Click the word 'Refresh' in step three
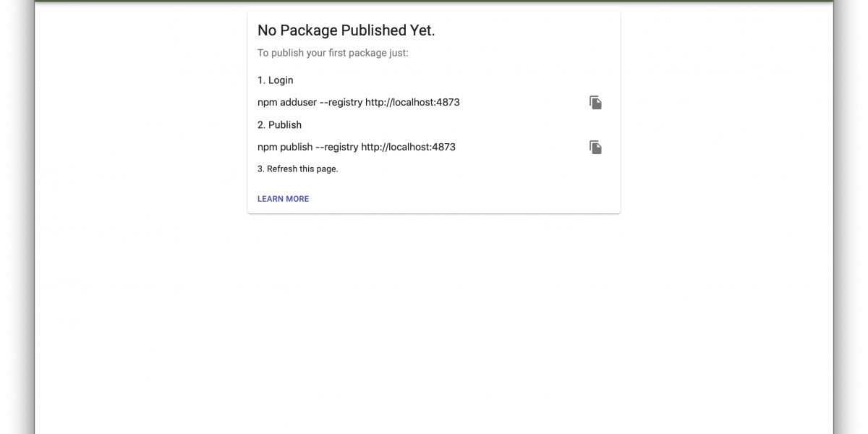The width and height of the screenshot is (868, 434). click(x=283, y=169)
